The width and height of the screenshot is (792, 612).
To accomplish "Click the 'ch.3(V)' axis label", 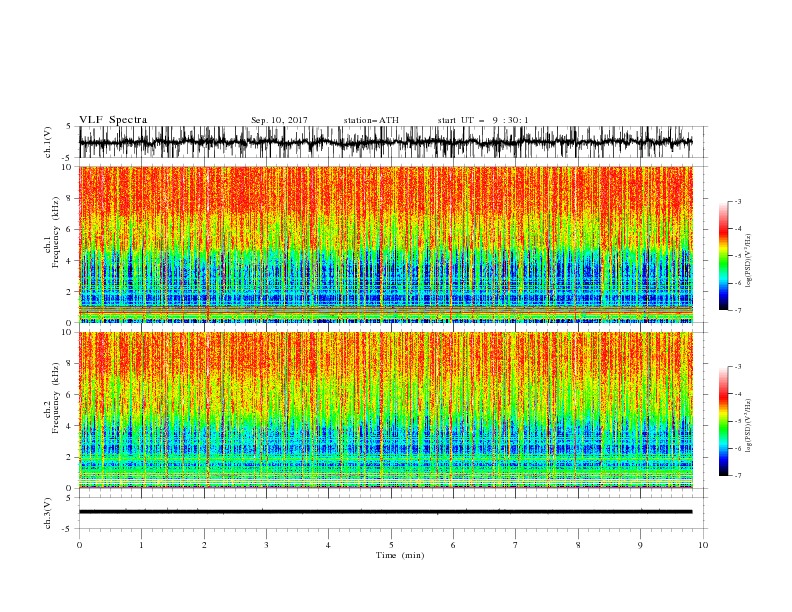I will (48, 513).
